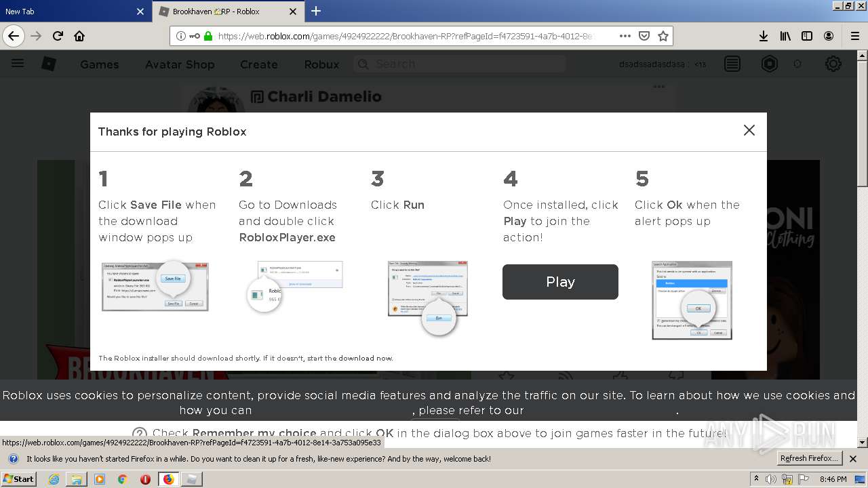Click the 8:46 PM taskbar clock
The image size is (868, 488).
pyautogui.click(x=833, y=479)
